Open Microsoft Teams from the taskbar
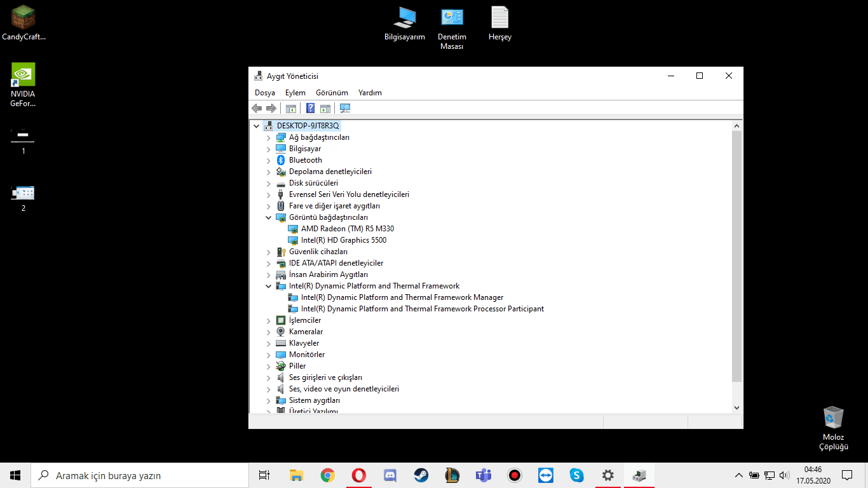This screenshot has width=868, height=488. pyautogui.click(x=484, y=475)
